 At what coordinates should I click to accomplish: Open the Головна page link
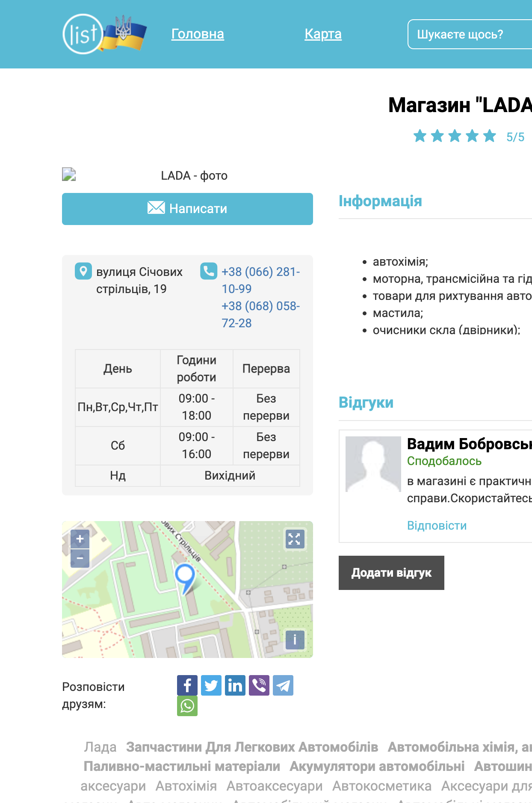pos(198,34)
